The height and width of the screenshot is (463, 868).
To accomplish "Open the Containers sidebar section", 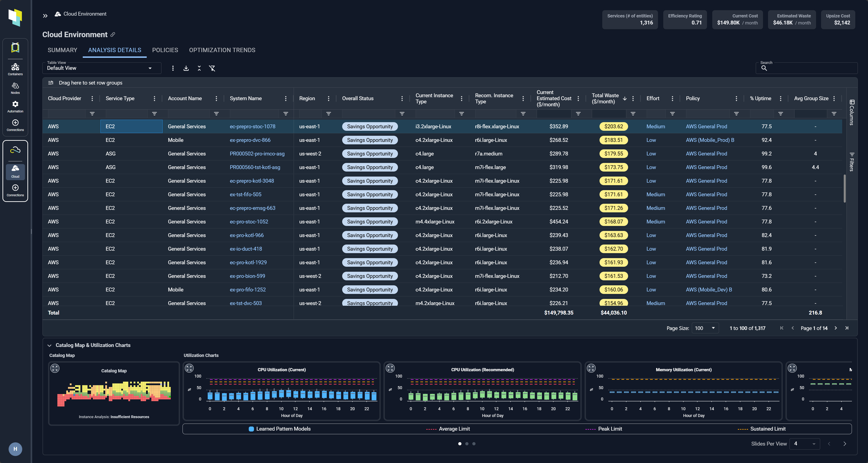I will coord(15,69).
